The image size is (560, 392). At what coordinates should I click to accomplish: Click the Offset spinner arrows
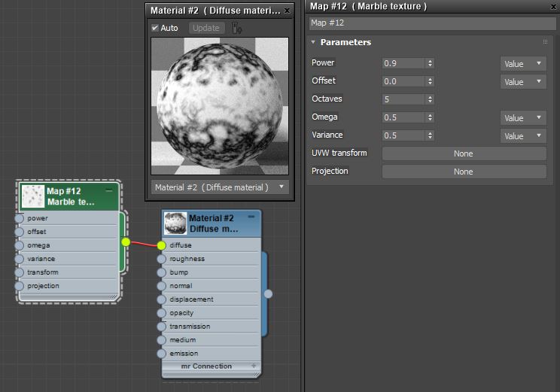click(x=430, y=81)
